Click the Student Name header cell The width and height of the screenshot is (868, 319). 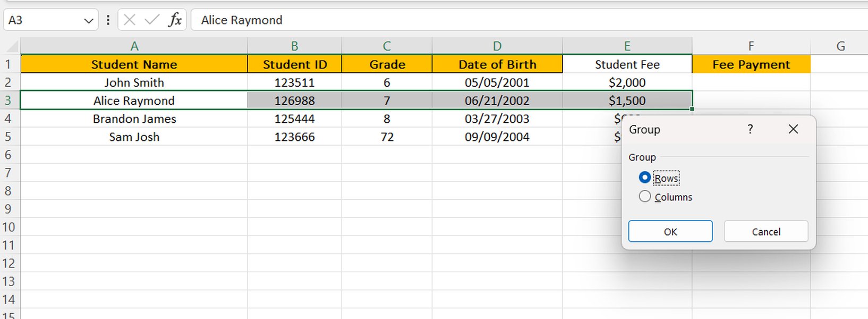(x=134, y=64)
